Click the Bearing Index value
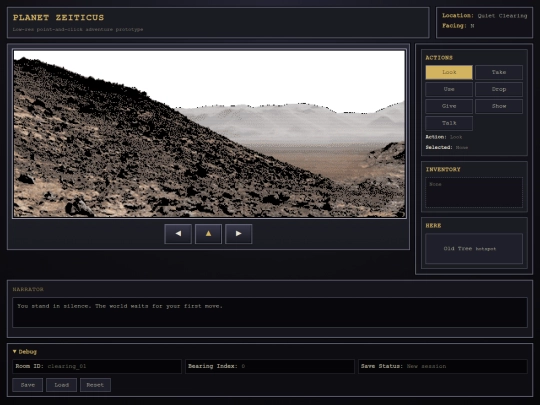 tap(243, 366)
